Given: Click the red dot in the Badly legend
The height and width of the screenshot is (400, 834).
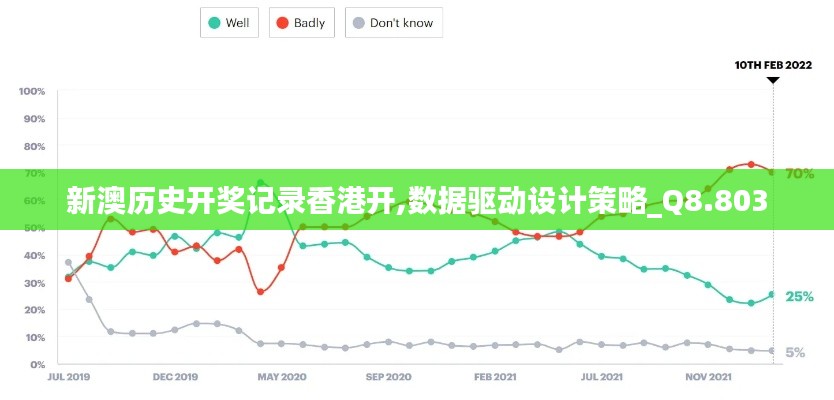Looking at the screenshot, I should (x=281, y=23).
